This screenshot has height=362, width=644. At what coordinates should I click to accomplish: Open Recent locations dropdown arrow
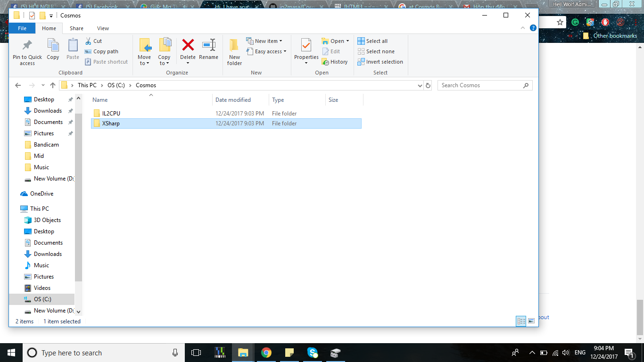coord(42,85)
